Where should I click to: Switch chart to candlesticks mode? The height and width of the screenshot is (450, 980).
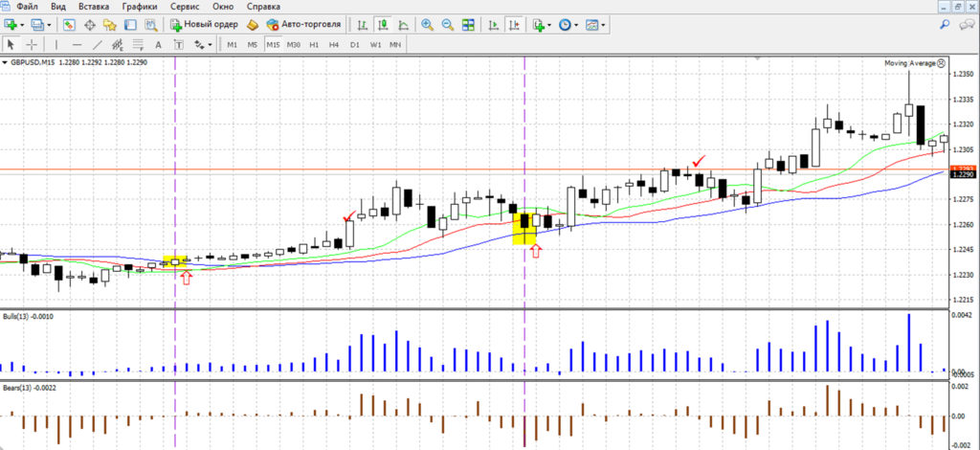point(383,25)
